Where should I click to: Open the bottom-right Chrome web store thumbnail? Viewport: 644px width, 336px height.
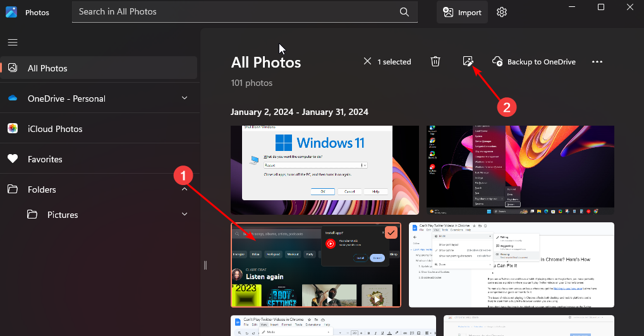click(529, 326)
